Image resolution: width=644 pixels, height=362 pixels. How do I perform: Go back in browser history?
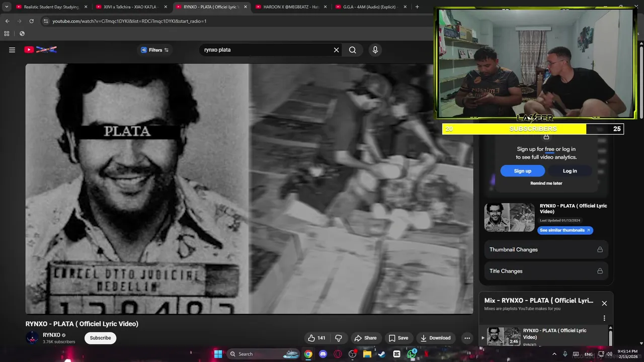coord(7,21)
